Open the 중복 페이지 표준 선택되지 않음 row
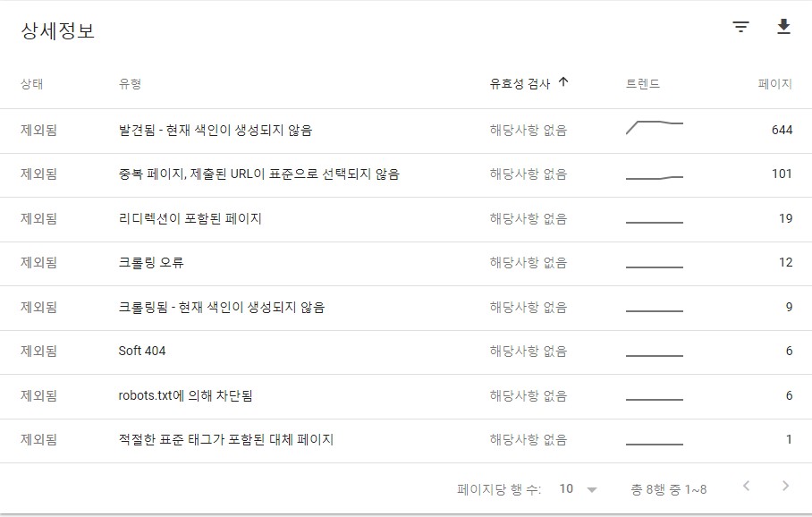Image resolution: width=812 pixels, height=517 pixels. pyautogui.click(x=406, y=175)
